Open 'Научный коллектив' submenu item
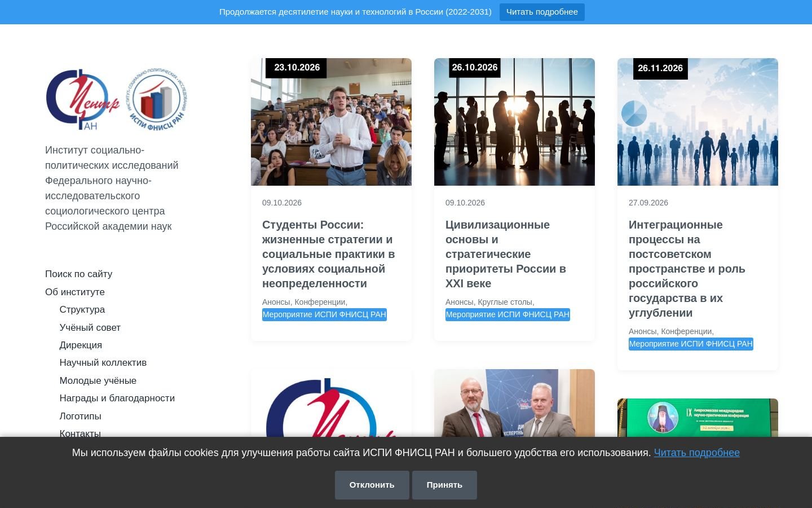 point(103,362)
